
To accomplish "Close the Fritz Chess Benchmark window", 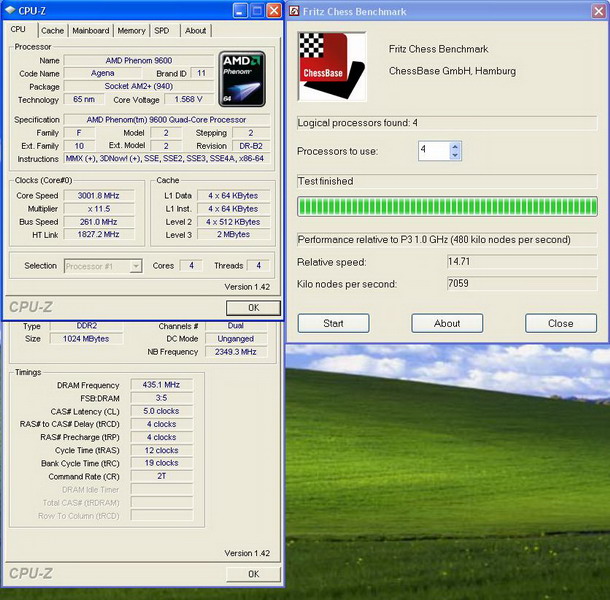I will point(599,11).
